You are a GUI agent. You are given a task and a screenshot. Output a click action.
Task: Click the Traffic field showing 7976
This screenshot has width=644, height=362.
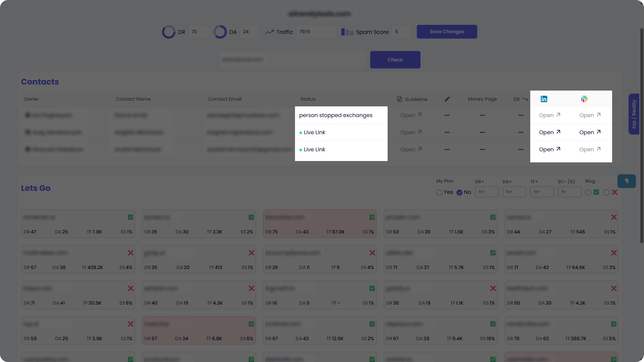pos(315,32)
